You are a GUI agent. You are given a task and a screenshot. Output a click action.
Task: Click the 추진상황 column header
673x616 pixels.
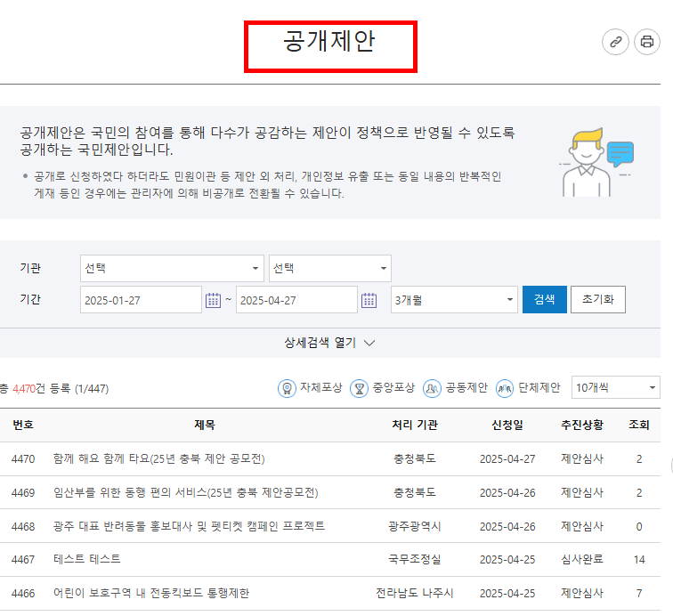[582, 425]
